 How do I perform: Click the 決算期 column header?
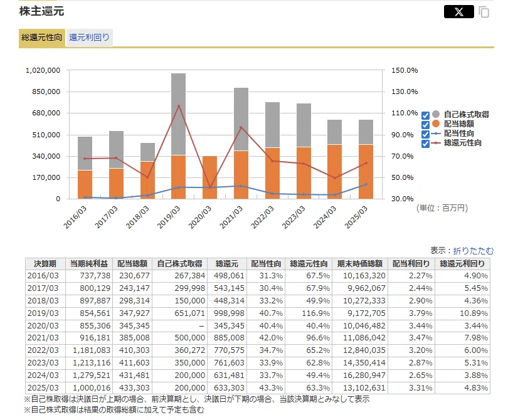(x=45, y=264)
